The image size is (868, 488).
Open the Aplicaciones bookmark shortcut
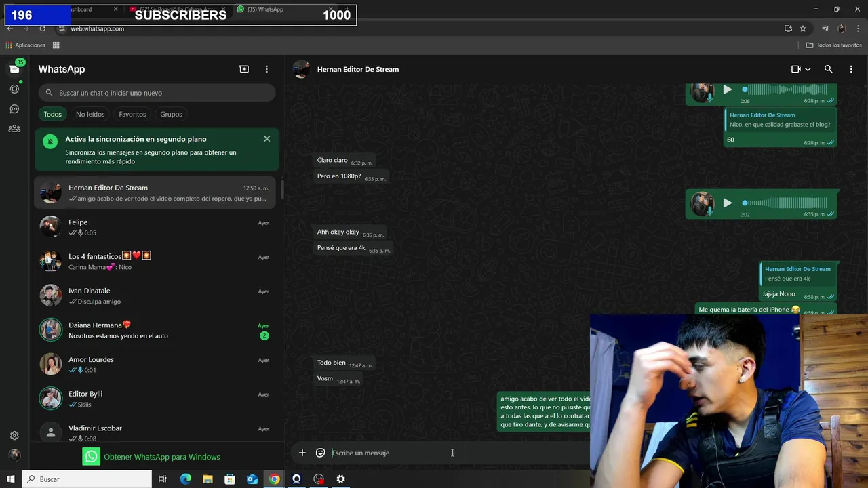25,45
